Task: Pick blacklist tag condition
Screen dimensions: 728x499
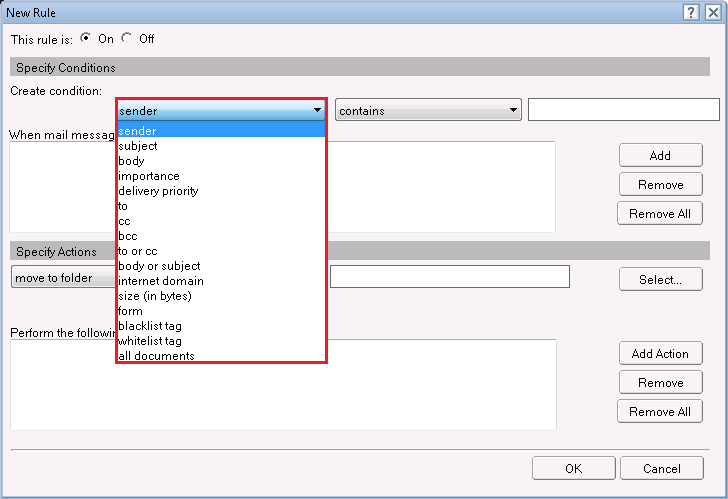Action: [x=150, y=326]
